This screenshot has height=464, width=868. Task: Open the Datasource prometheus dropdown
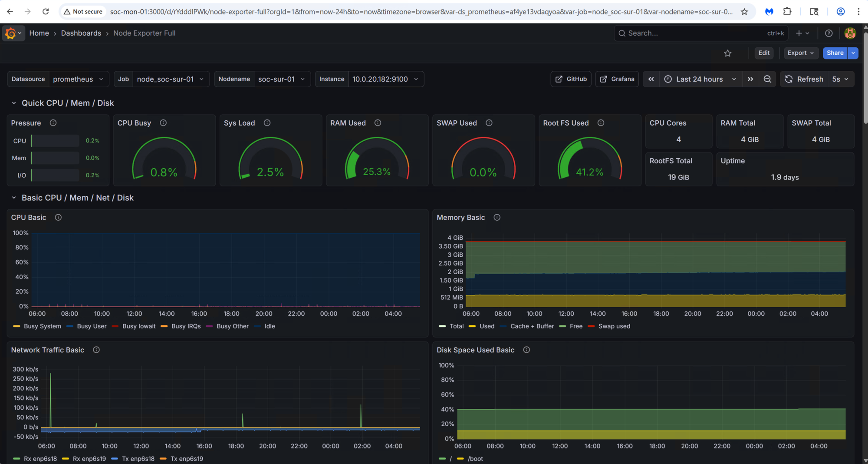78,79
